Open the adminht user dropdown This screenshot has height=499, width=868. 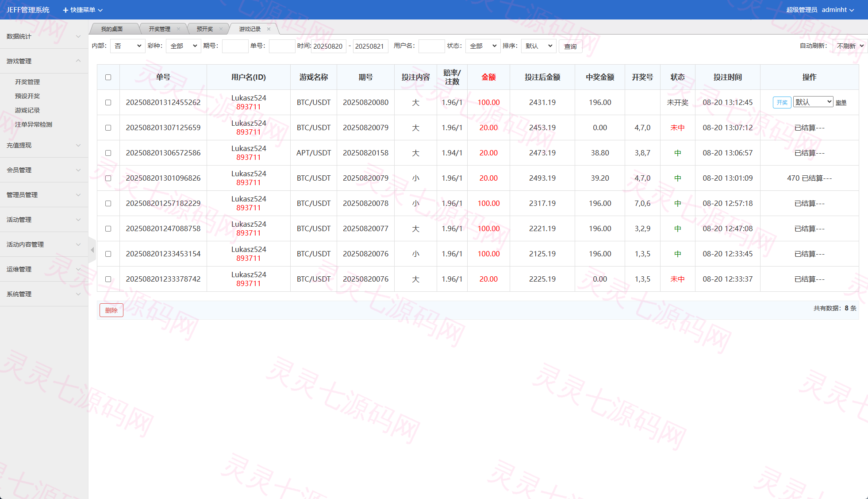pos(837,10)
